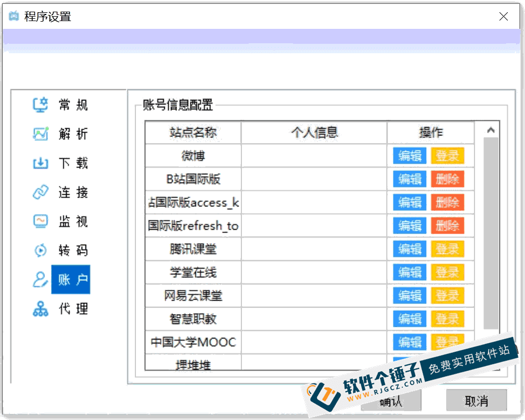Click the 账户 account person icon

pos(41,280)
